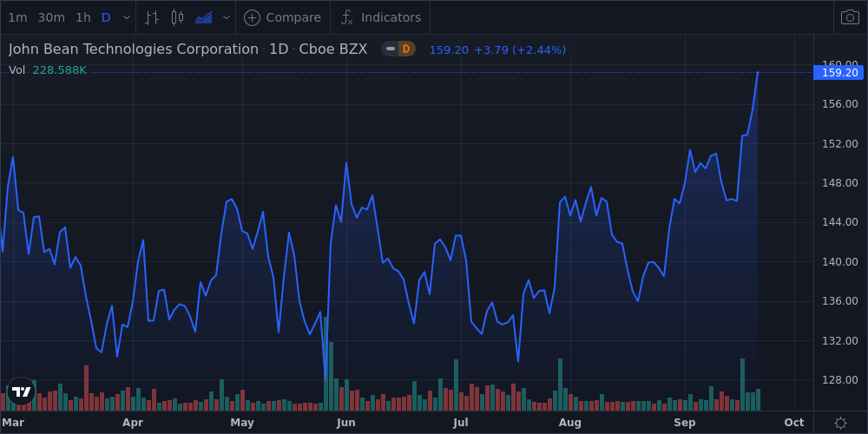Click the 152.00 price axis label
Image resolution: width=868 pixels, height=434 pixels.
coord(840,144)
